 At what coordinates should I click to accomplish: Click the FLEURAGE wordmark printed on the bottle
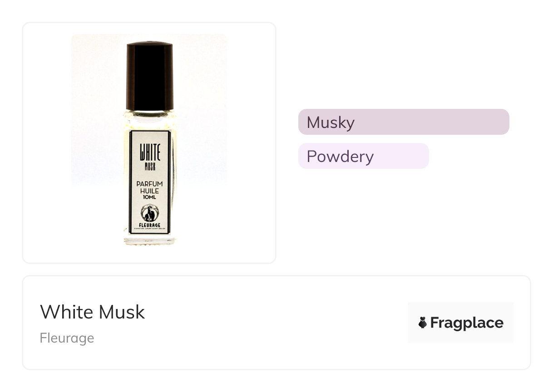[x=149, y=225]
